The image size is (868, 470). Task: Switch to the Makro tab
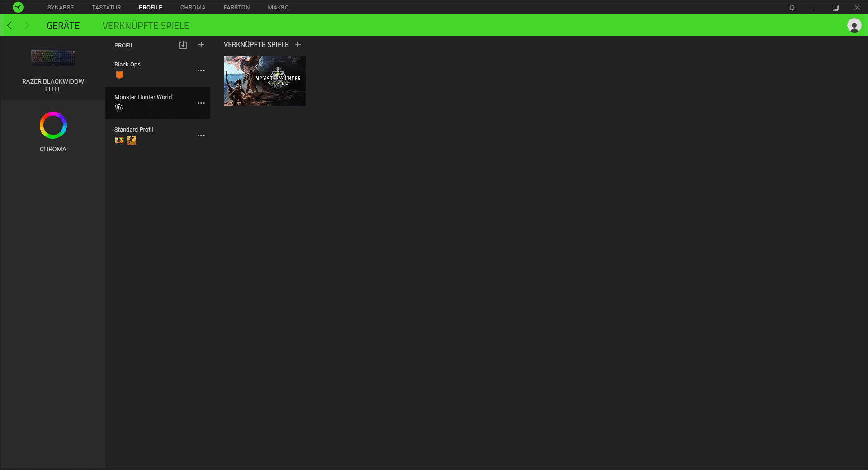coord(278,8)
